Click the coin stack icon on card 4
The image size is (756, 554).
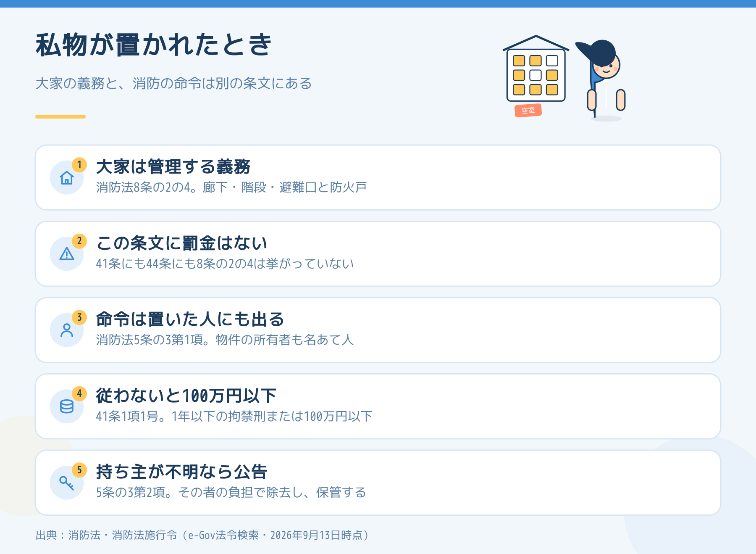pos(67,406)
